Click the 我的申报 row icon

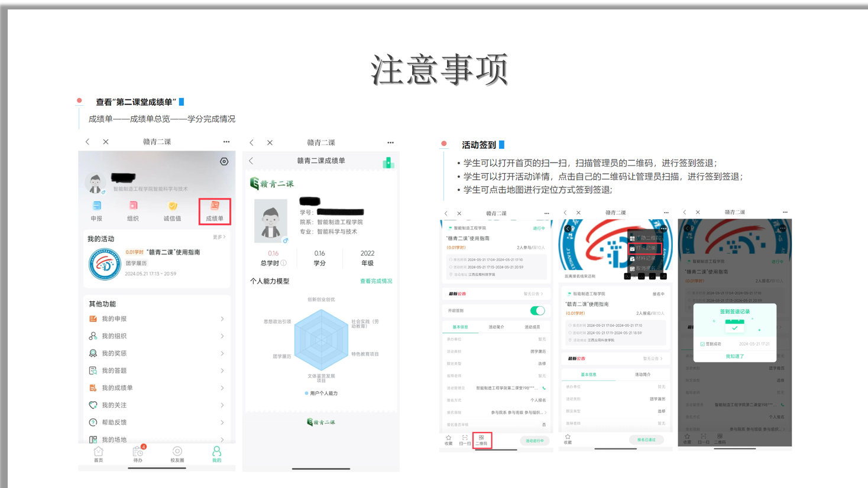93,318
